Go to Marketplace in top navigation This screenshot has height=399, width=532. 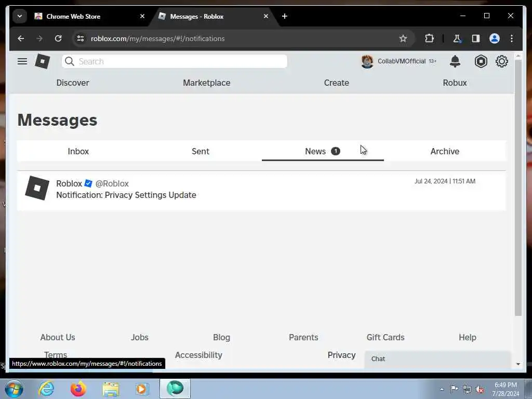(x=207, y=83)
